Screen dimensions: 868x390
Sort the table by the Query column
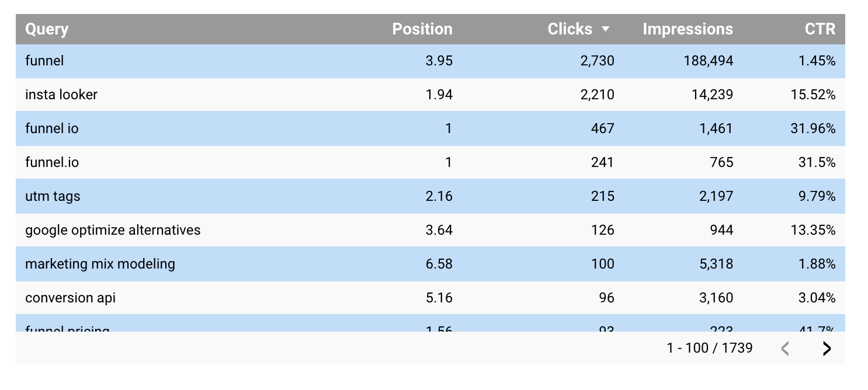(x=47, y=29)
